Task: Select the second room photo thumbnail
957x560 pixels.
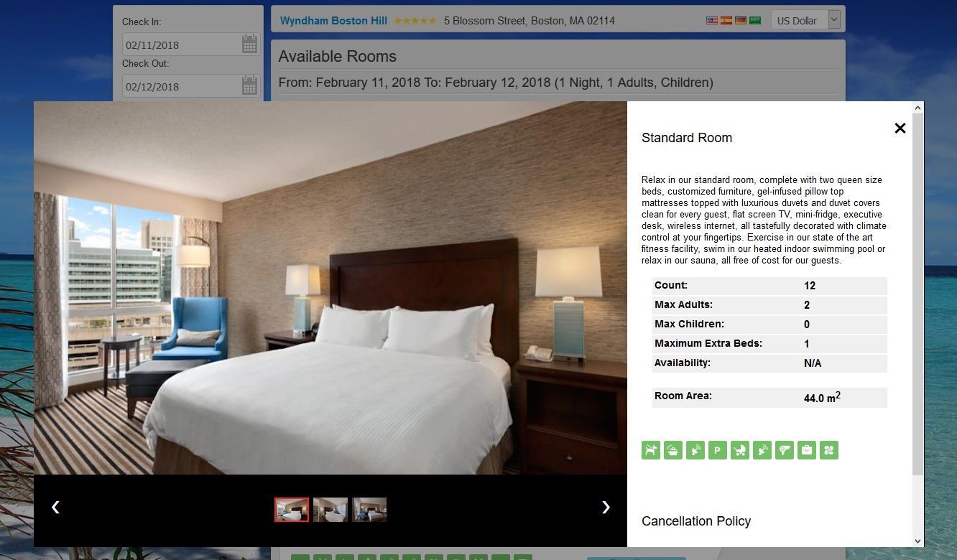Action: pyautogui.click(x=330, y=510)
